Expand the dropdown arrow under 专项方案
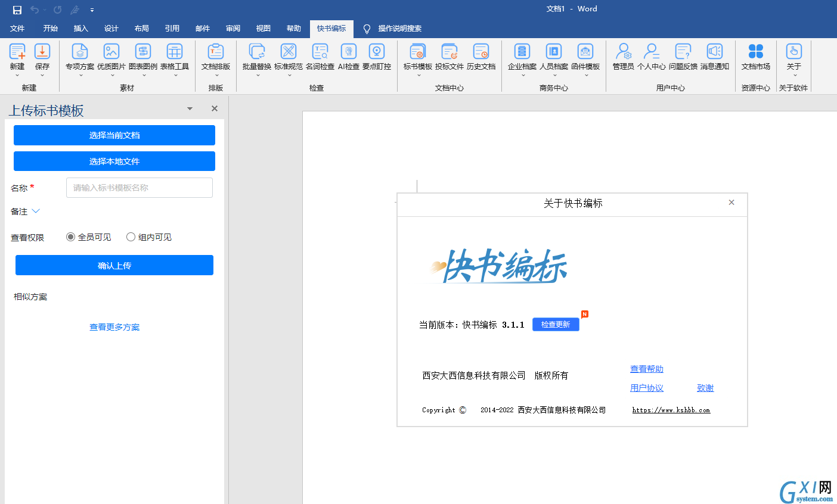This screenshot has width=837, height=504. coord(80,76)
